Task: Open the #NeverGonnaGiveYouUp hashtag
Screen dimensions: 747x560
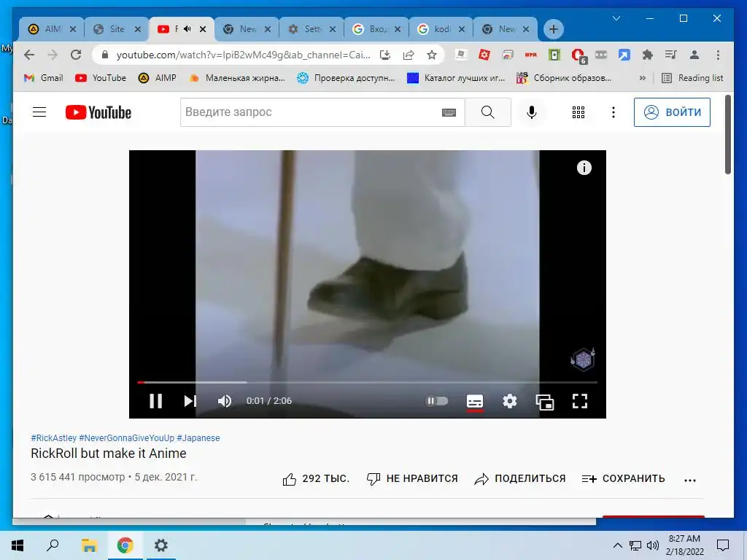Action: pyautogui.click(x=127, y=438)
